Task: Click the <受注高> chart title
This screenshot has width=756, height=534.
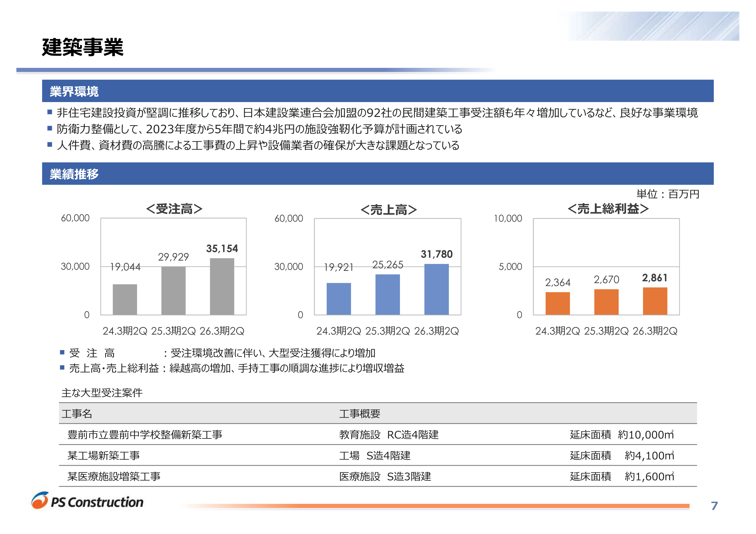Action: (174, 209)
